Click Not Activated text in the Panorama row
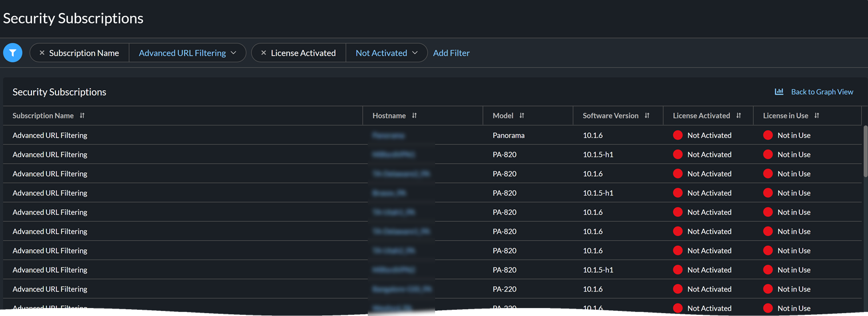Viewport: 868px width, 316px height. [x=709, y=135]
